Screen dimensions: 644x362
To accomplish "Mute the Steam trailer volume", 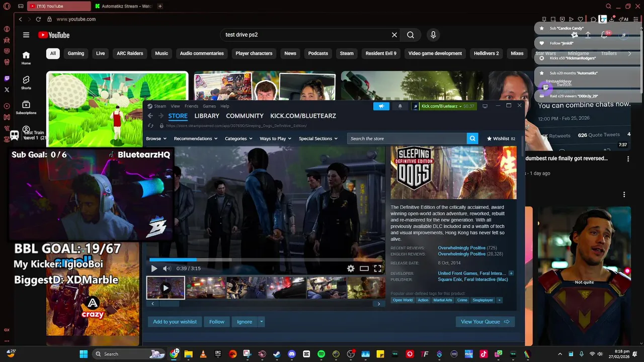I will tap(167, 268).
